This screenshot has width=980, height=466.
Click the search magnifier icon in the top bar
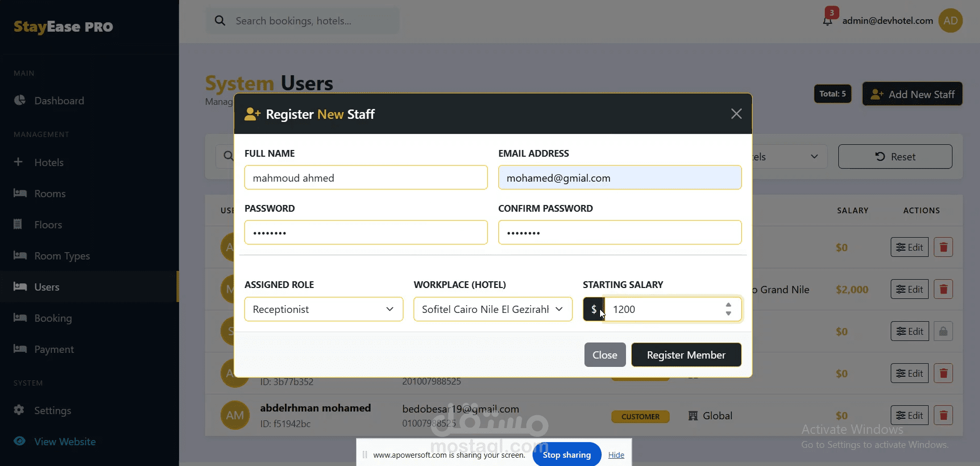220,21
